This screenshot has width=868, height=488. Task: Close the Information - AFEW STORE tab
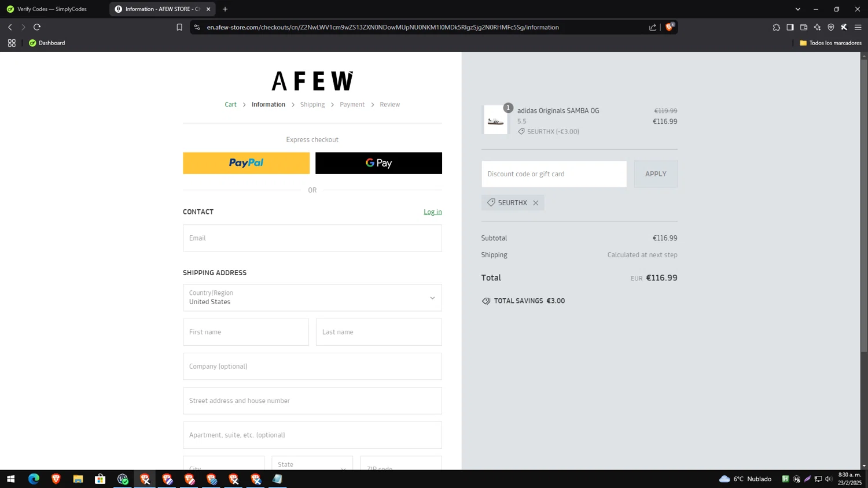208,9
